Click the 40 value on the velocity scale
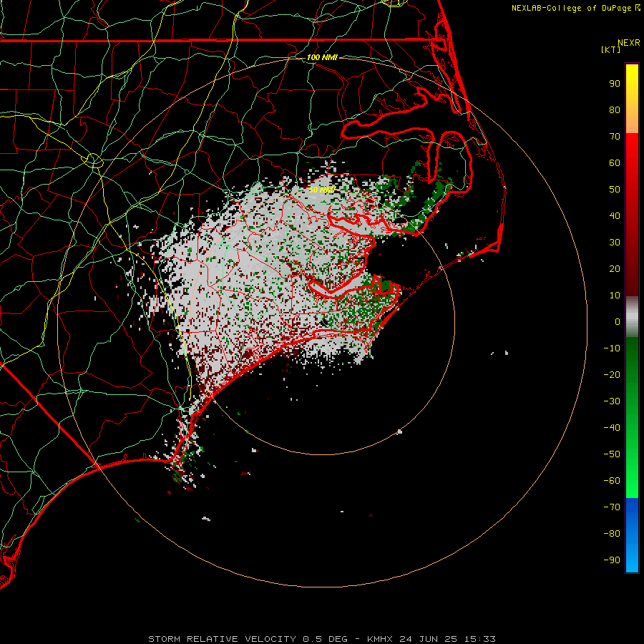644x644 pixels. tap(615, 215)
